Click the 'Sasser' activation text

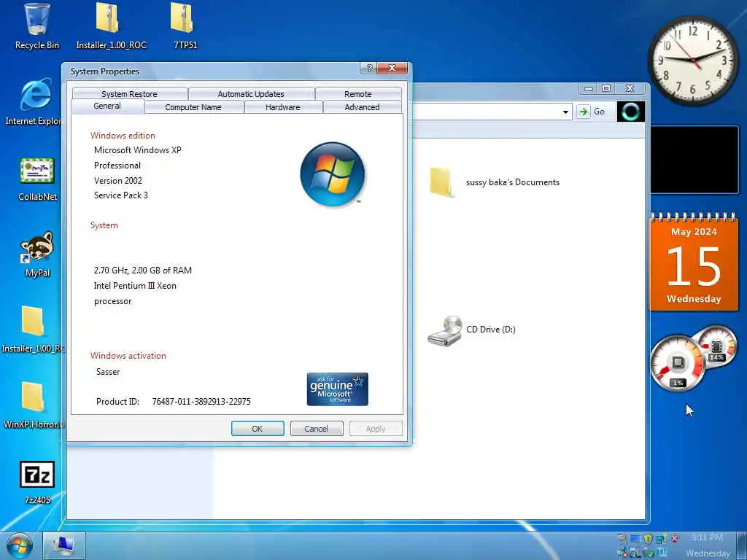[x=108, y=372]
